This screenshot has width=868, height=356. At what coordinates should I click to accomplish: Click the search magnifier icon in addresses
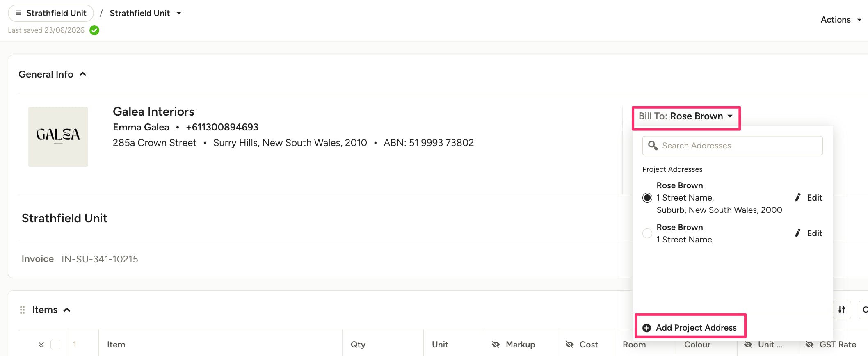pyautogui.click(x=653, y=146)
